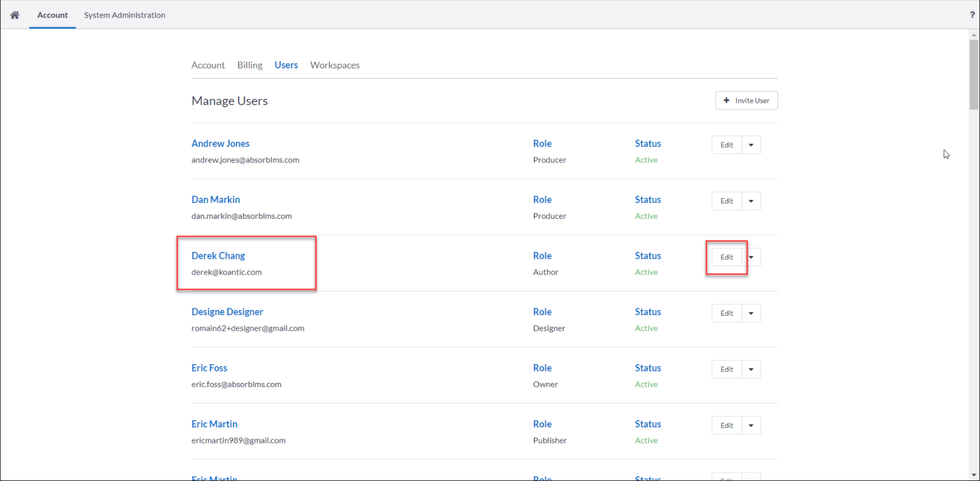980x481 pixels.
Task: Open Eric Foss user link
Action: tap(209, 368)
